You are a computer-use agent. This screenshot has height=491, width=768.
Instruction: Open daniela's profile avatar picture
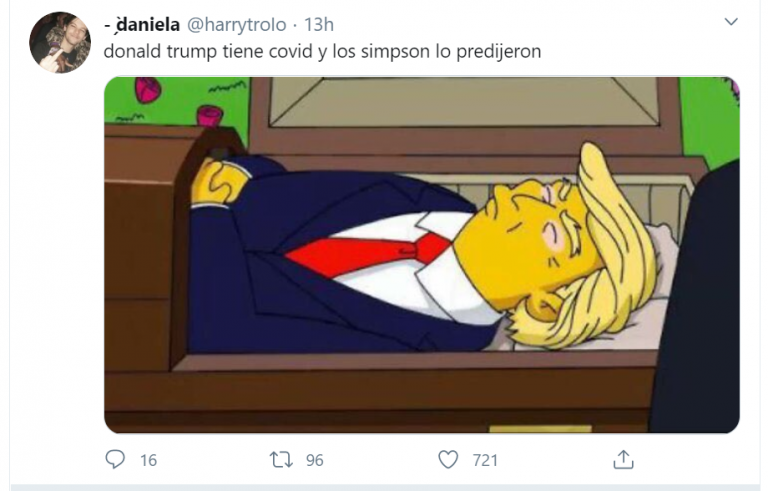[x=60, y=43]
